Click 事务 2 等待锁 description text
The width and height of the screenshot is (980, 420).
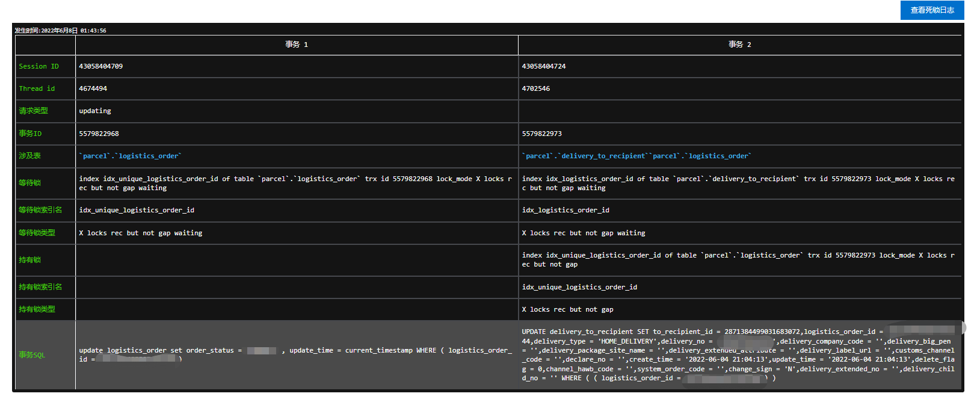coord(738,184)
